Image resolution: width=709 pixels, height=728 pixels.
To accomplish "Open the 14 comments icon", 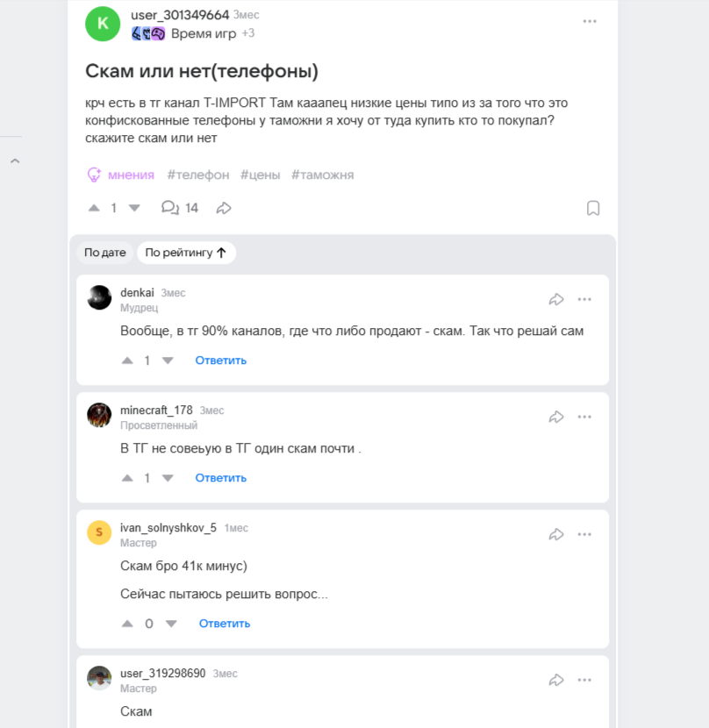I will point(170,208).
